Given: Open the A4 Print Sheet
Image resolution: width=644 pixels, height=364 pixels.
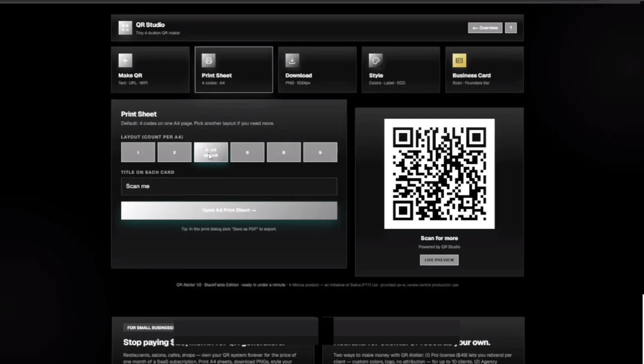Looking at the screenshot, I should tap(229, 210).
